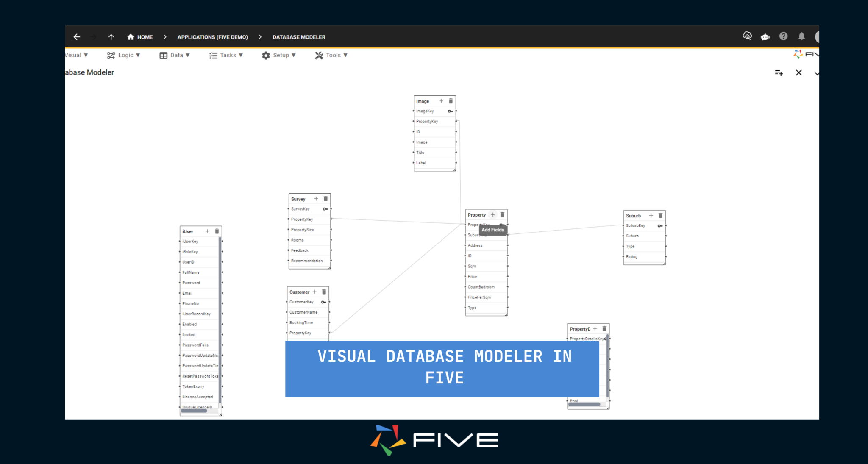Add field to Customer table

(x=314, y=292)
